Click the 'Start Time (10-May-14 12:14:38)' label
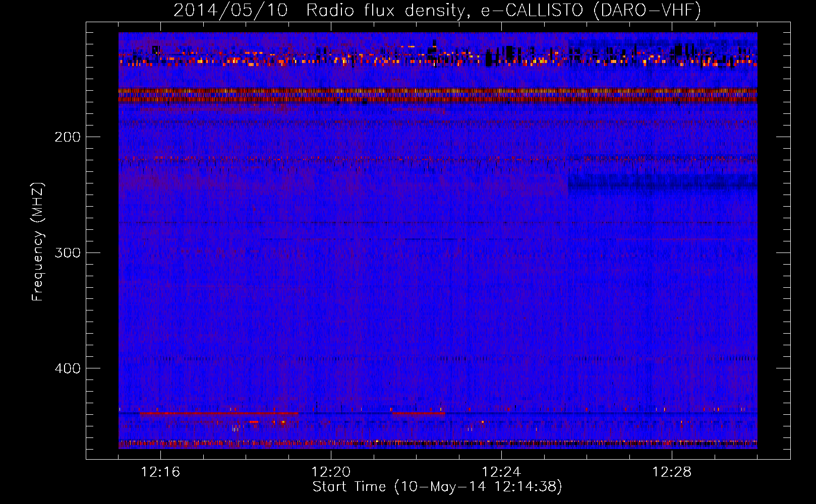The image size is (816, 504). coord(437,487)
